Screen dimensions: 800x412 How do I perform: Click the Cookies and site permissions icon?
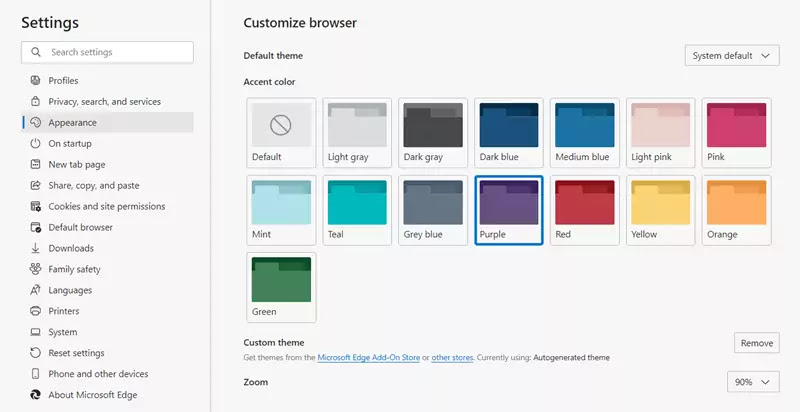(x=35, y=206)
